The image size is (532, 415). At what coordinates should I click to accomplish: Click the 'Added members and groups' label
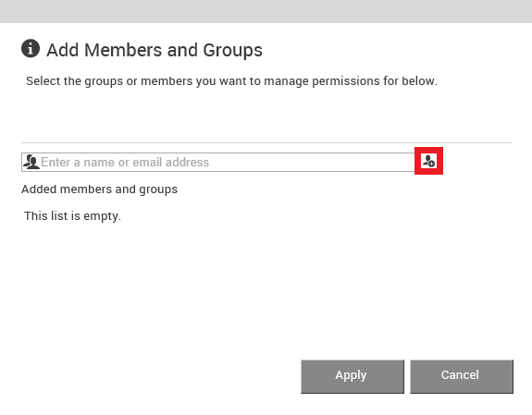click(x=99, y=189)
